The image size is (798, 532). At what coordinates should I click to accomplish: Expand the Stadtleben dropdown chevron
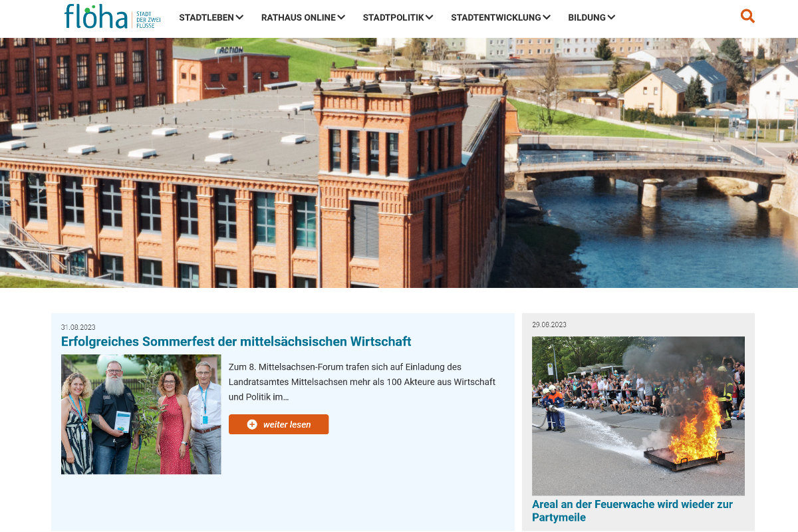pyautogui.click(x=239, y=17)
